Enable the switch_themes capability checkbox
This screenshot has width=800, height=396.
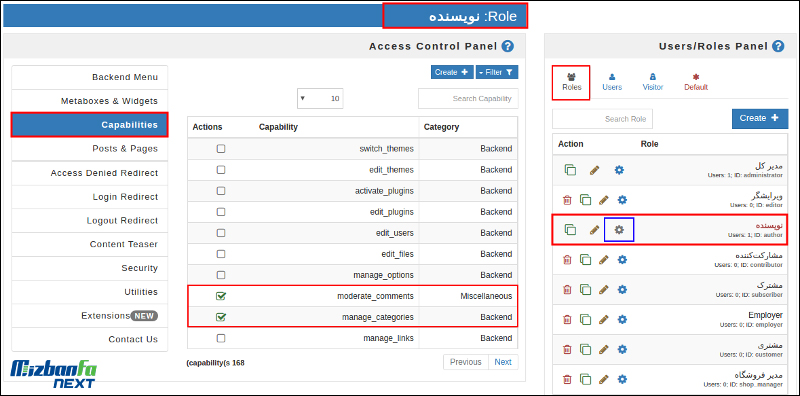click(221, 149)
